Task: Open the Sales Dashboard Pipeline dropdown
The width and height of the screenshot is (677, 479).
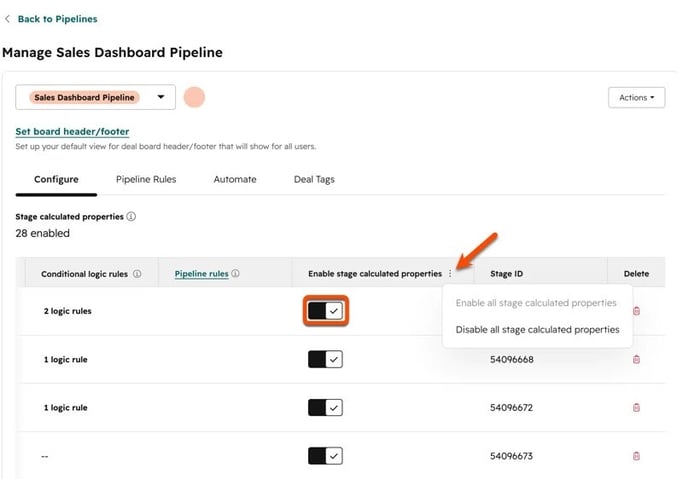Action: [95, 97]
